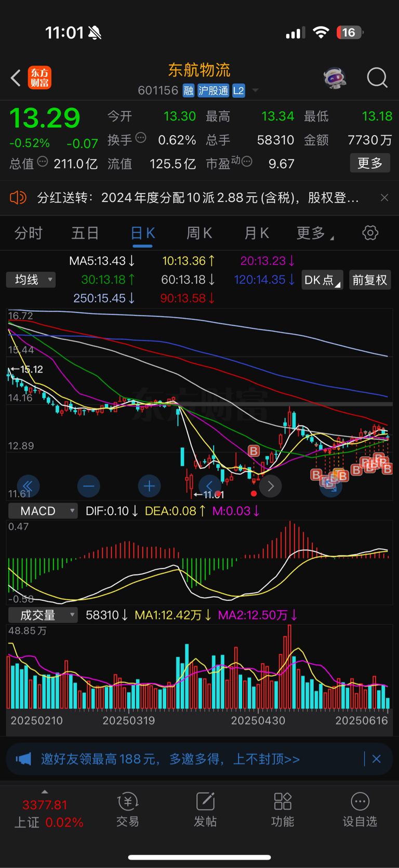Close the invite promotion banner
Image resolution: width=399 pixels, height=868 pixels.
click(x=377, y=759)
